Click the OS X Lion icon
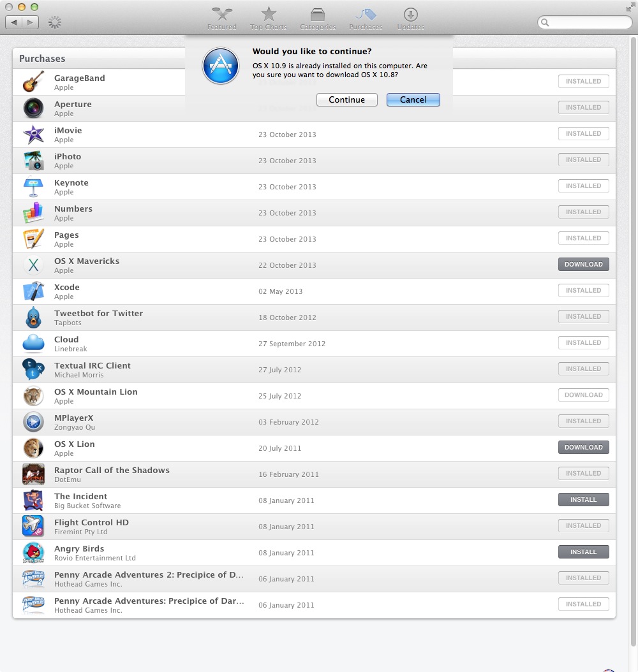The height and width of the screenshot is (672, 638). pos(33,448)
